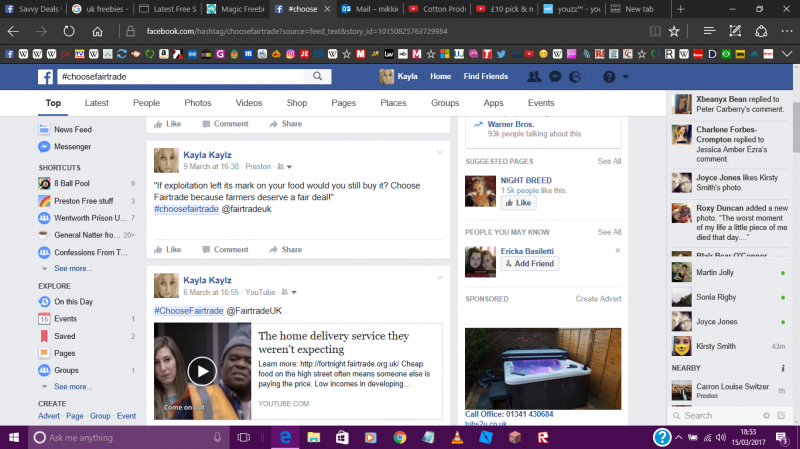Click Warner Bros. trending topic
This screenshot has width=800, height=449.
coord(511,124)
